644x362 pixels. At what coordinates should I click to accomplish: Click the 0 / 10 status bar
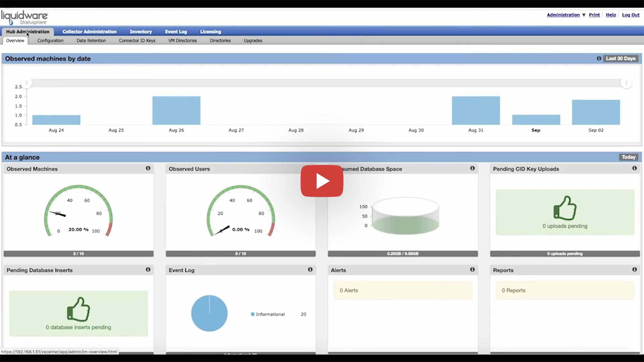pyautogui.click(x=240, y=254)
